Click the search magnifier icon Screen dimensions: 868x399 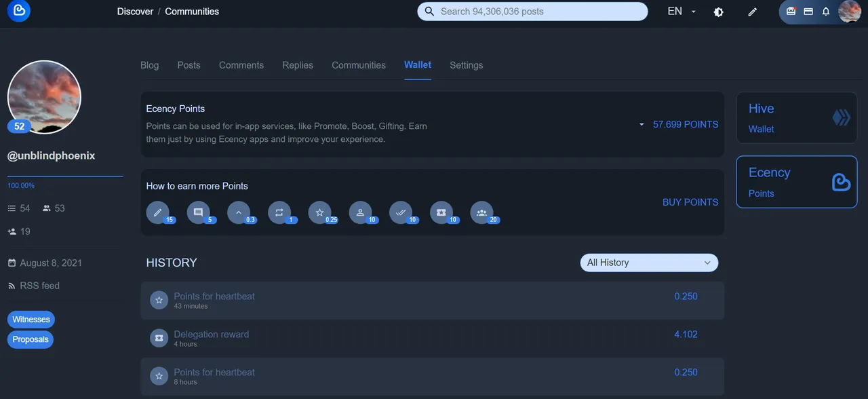[429, 12]
